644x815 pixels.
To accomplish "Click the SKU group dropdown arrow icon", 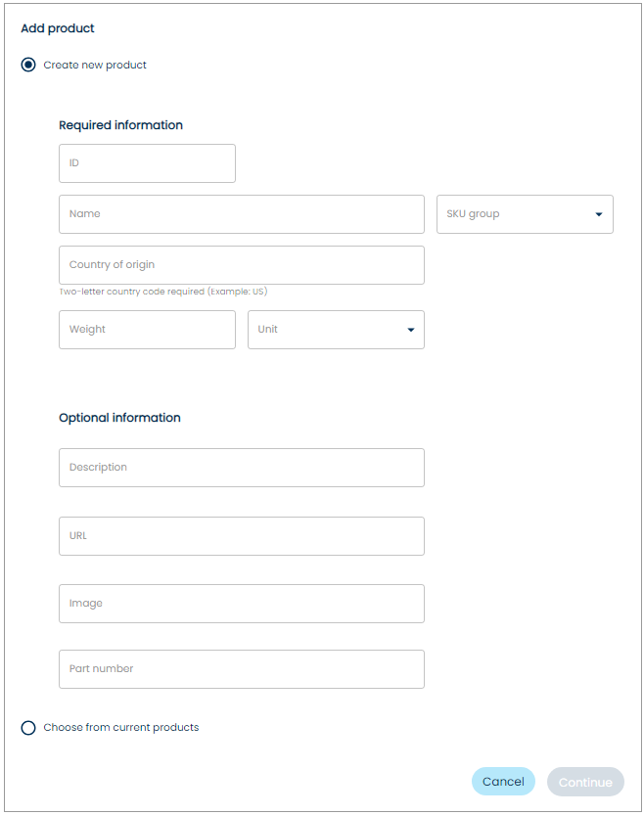I will [x=599, y=215].
